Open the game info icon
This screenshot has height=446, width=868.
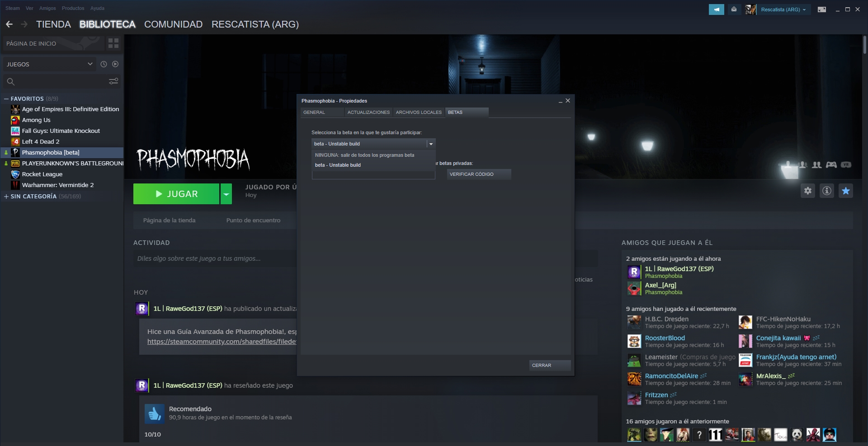[x=827, y=191]
